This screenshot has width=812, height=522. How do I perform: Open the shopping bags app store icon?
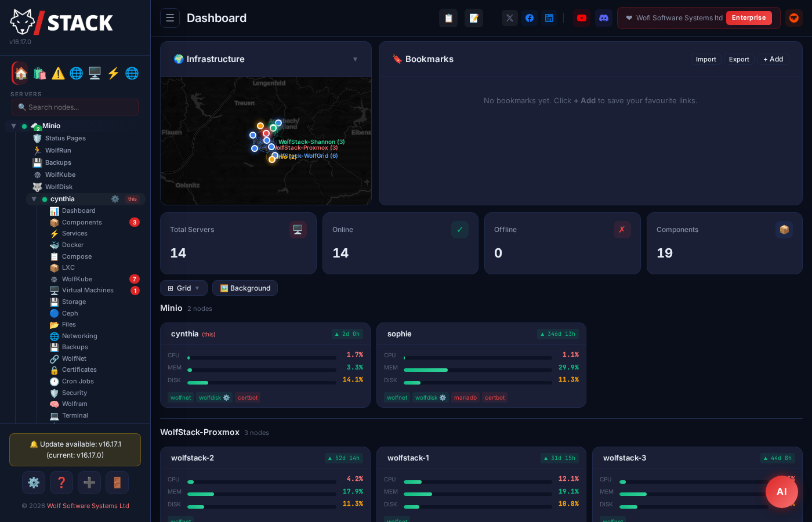39,73
